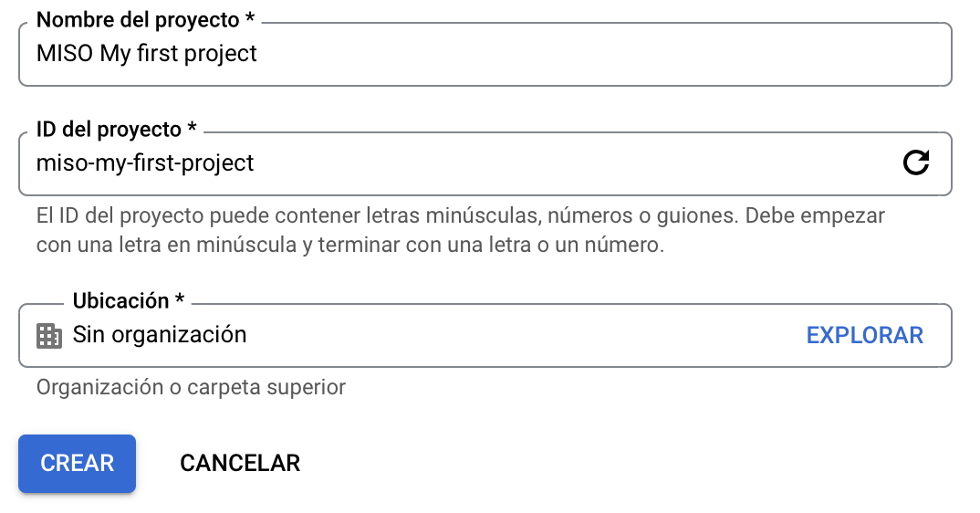Click required asterisk beside ID del proyecto
The height and width of the screenshot is (513, 980).
(x=192, y=127)
